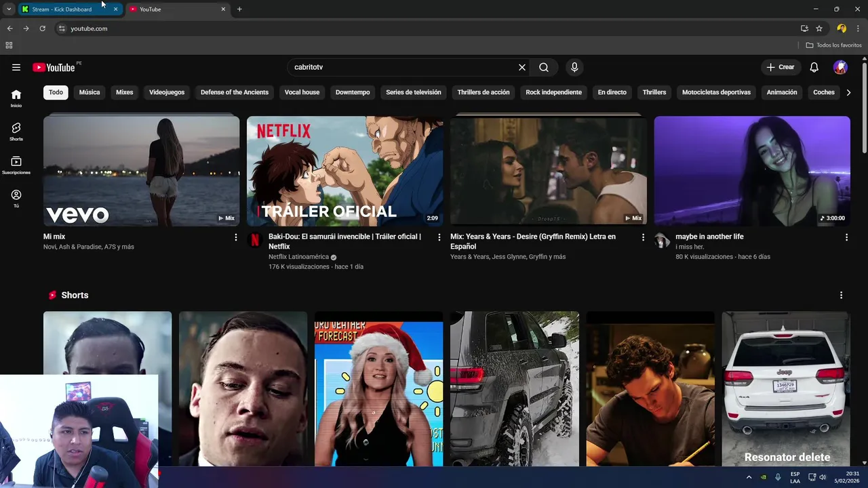
Task: Open Todos los favoritos bookmarks folder
Action: coord(833,45)
